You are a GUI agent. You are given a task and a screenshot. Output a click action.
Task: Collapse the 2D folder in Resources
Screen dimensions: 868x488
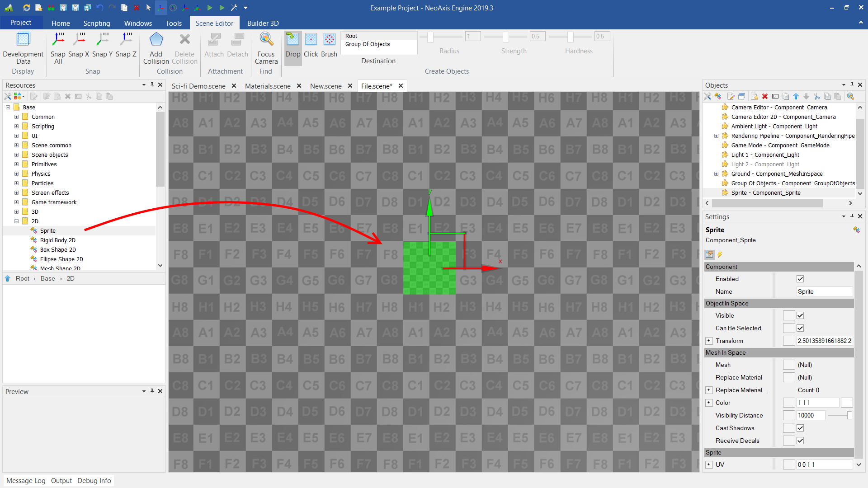point(17,221)
